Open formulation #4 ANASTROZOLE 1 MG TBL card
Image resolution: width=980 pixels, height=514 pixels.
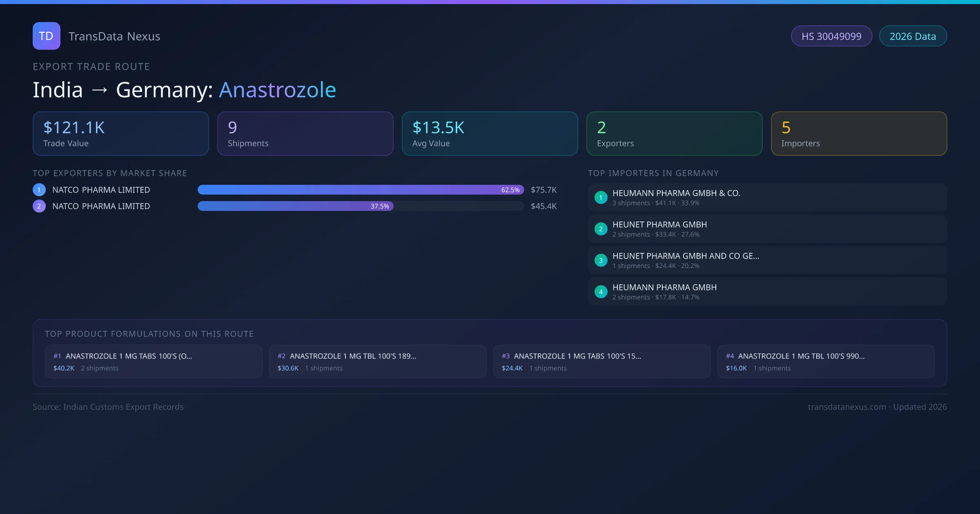[826, 361]
